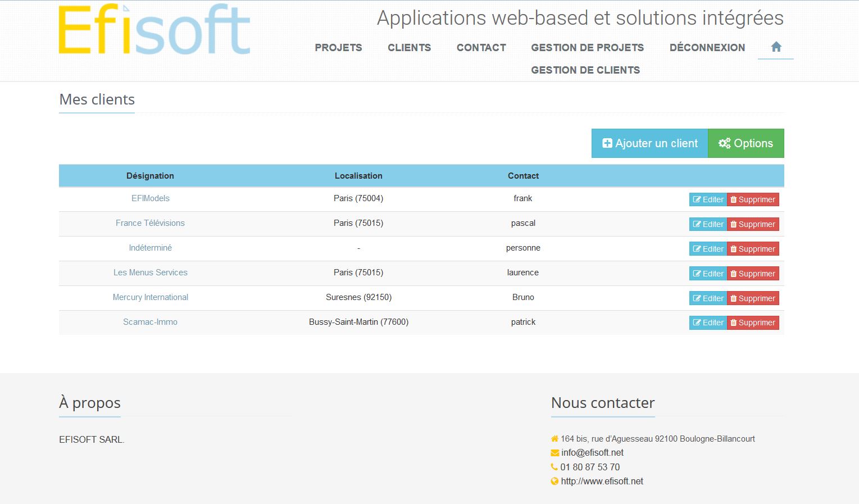This screenshot has height=504, width=859.
Task: Edit the Indéterminé client entry
Action: tap(708, 249)
